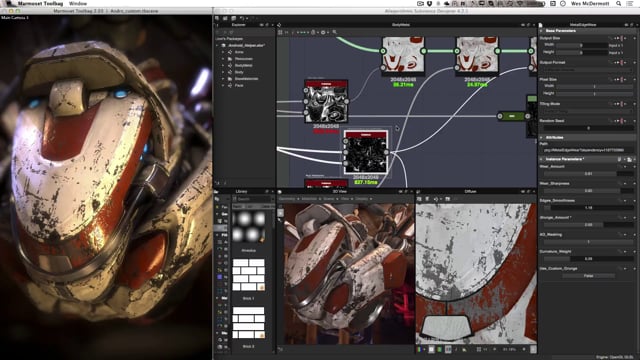Expand the Body graph arrow in Explorer
This screenshot has width=640, height=360.
223,72
